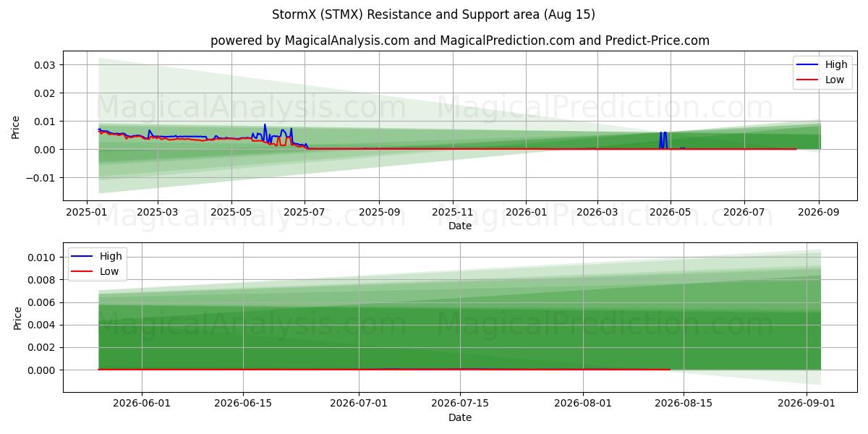The width and height of the screenshot is (868, 434).
Task: Click the '2026-05' tick label on top chart
Action: coord(671,212)
